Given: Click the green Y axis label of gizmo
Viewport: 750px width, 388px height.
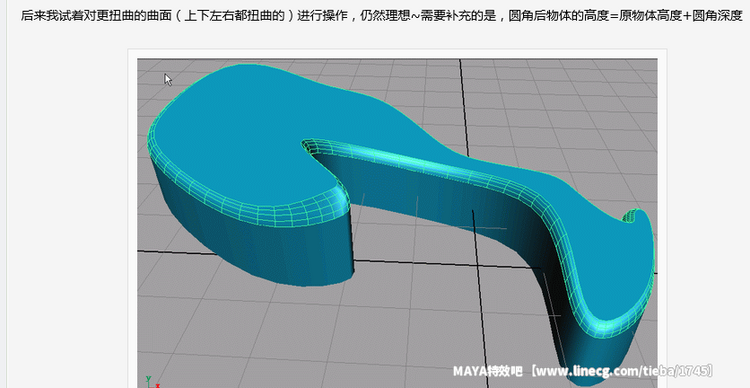Looking at the screenshot, I should [148, 378].
